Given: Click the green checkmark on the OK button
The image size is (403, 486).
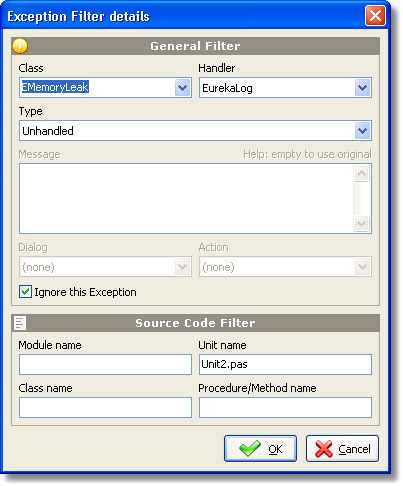Looking at the screenshot, I should (250, 448).
